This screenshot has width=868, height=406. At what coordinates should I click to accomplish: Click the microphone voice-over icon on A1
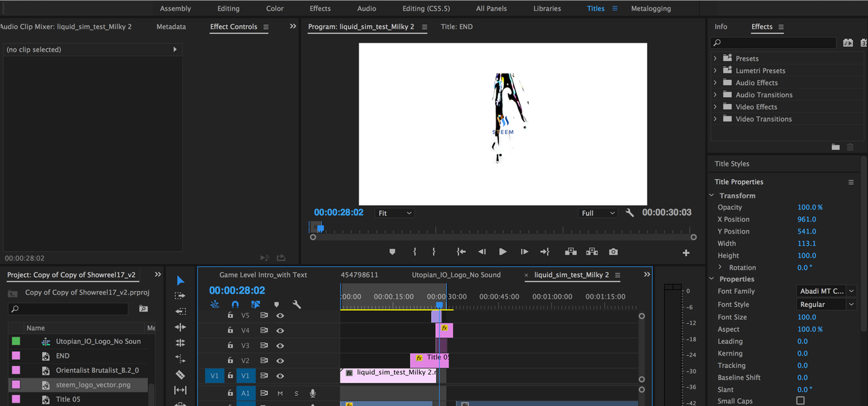313,393
